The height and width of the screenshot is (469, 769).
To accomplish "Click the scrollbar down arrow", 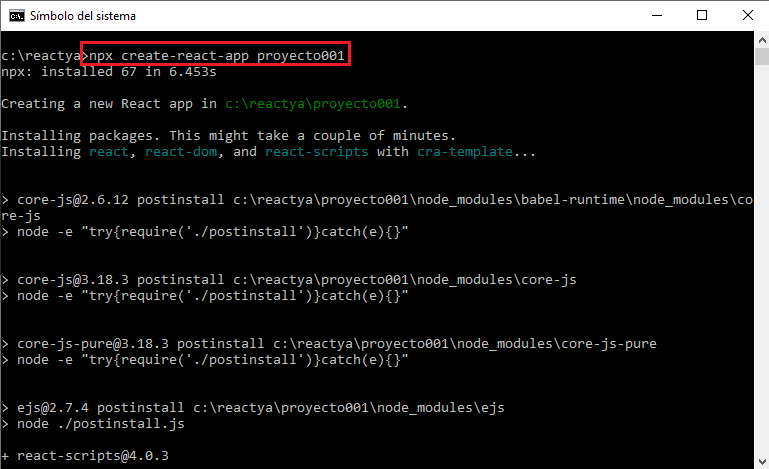I will pos(762,461).
